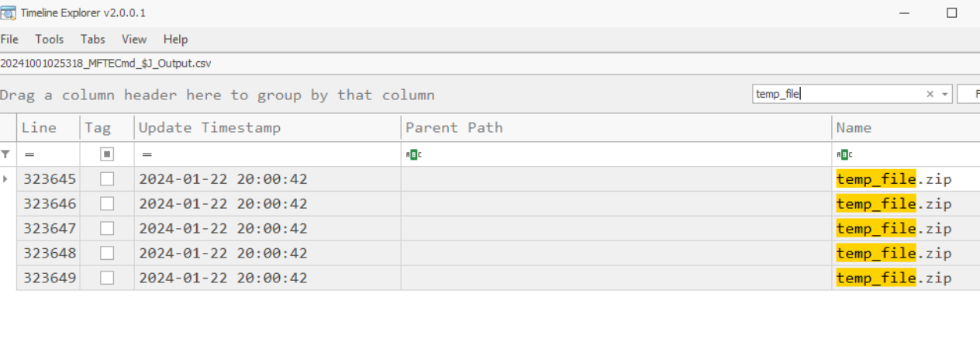
Task: Tick the Tag checkbox for line 323647
Action: coord(107,228)
